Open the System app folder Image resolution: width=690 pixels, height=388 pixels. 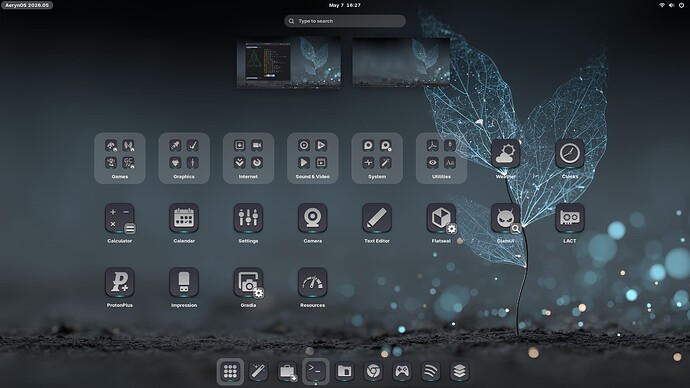377,158
